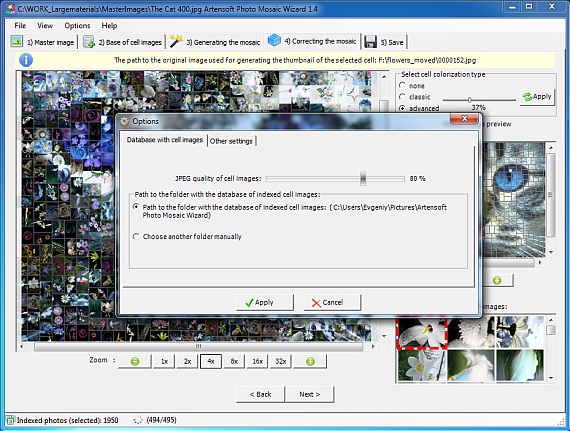Open the File menu

20,25
